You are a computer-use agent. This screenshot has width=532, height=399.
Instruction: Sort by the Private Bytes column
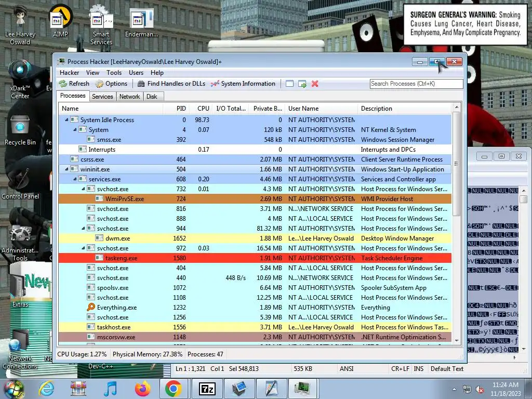point(268,109)
